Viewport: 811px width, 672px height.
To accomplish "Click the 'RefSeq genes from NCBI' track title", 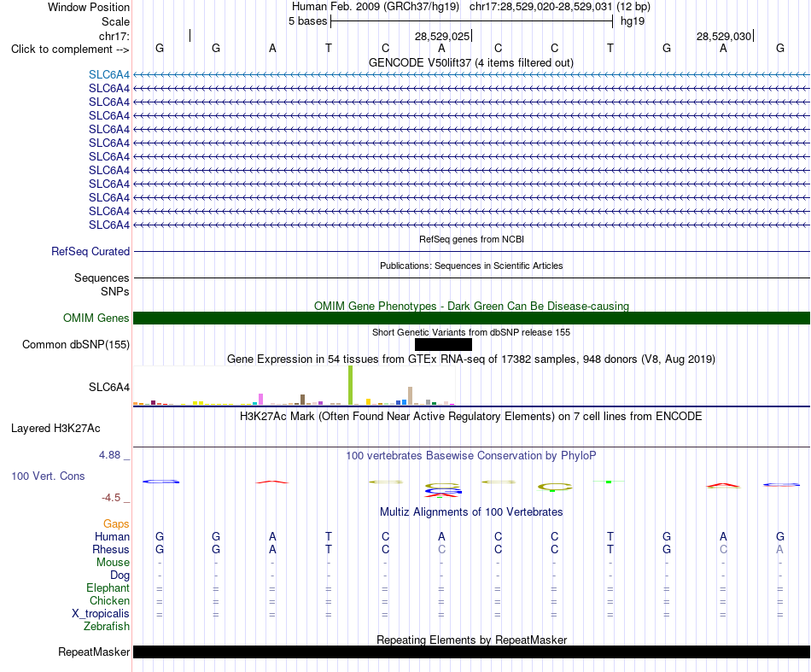I will 471,240.
